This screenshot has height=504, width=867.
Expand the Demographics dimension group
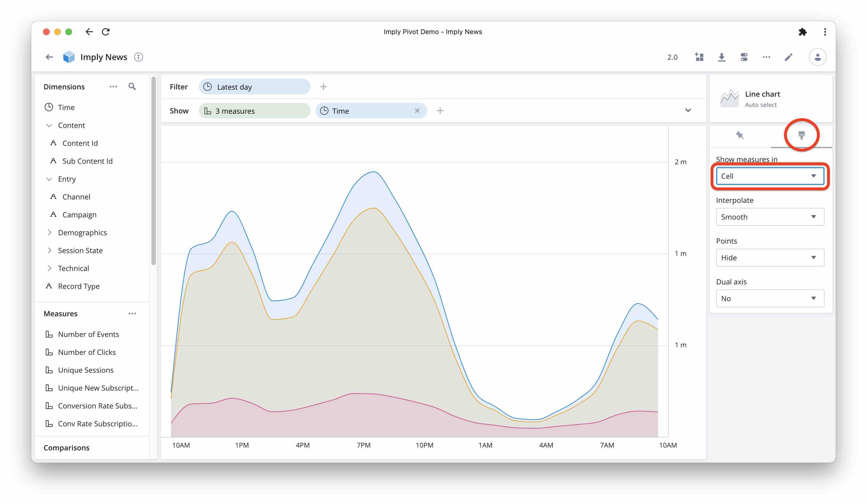(x=49, y=232)
